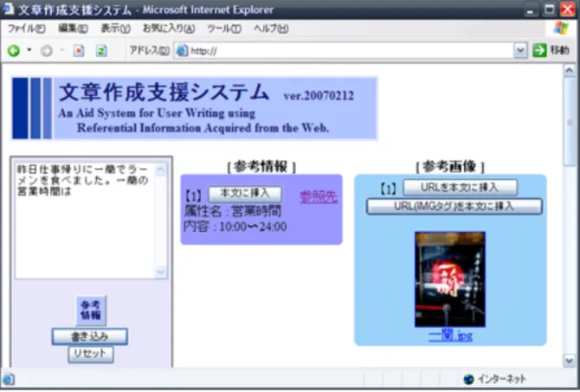Viewport: 580px width, 392px height.
Task: Click the page vertical scrollbar thumb
Action: 570,122
